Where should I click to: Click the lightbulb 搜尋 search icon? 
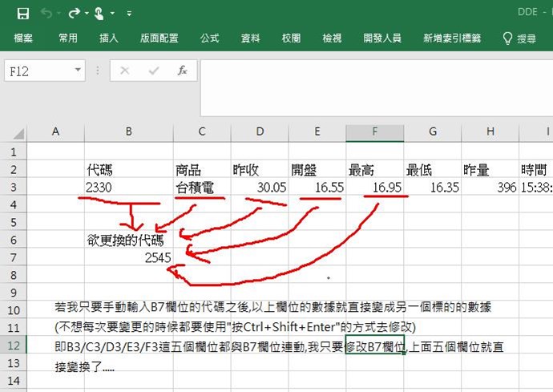[507, 38]
